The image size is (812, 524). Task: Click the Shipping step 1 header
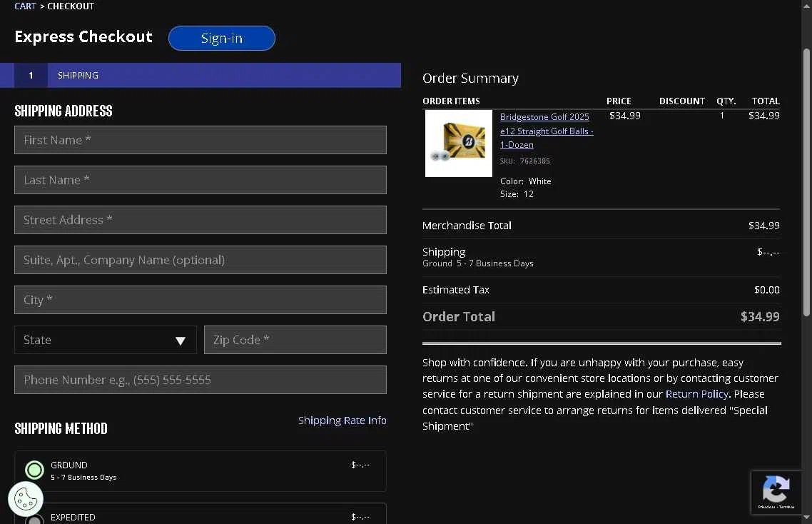(x=201, y=75)
